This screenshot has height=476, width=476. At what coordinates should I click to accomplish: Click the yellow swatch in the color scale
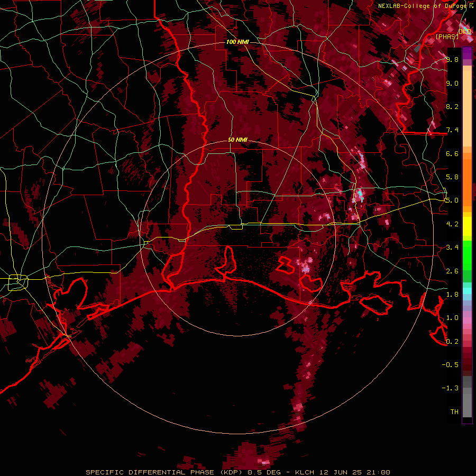click(x=467, y=226)
